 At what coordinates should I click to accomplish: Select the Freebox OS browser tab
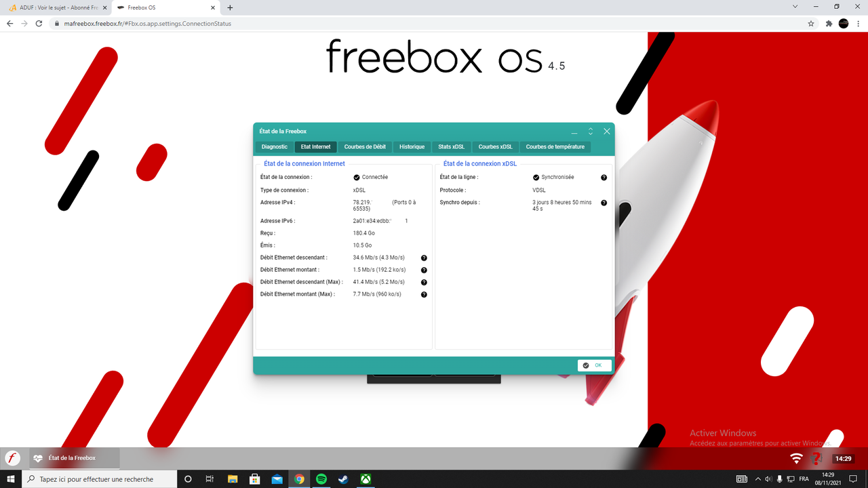coord(165,7)
